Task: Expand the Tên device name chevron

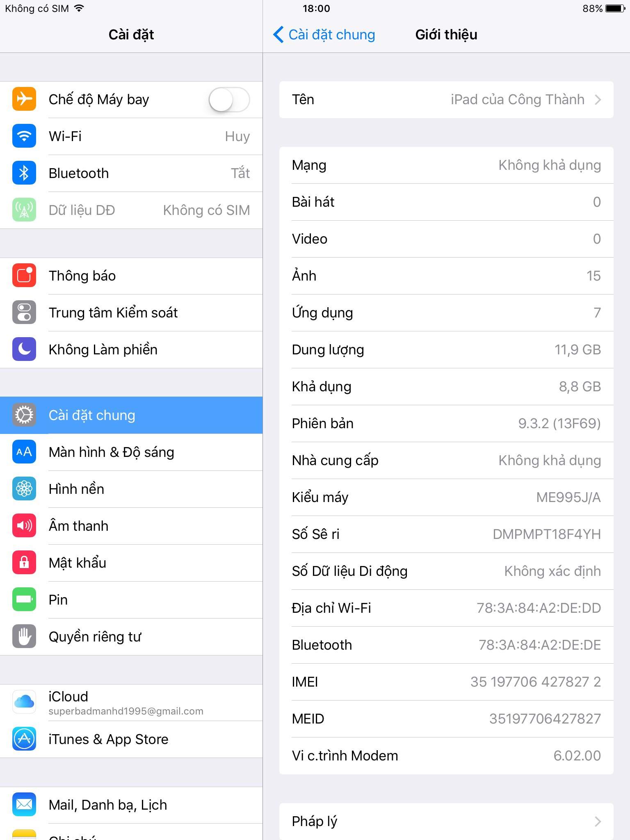Action: (598, 100)
